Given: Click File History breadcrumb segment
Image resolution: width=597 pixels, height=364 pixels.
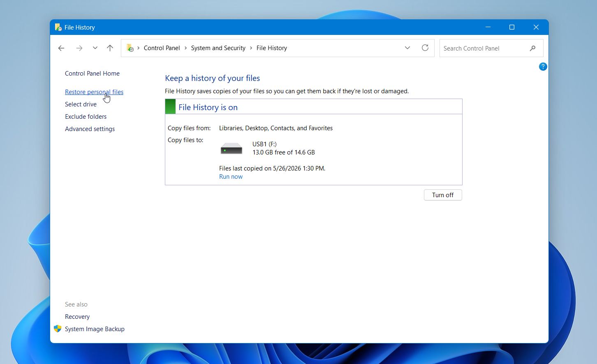Looking at the screenshot, I should (271, 48).
